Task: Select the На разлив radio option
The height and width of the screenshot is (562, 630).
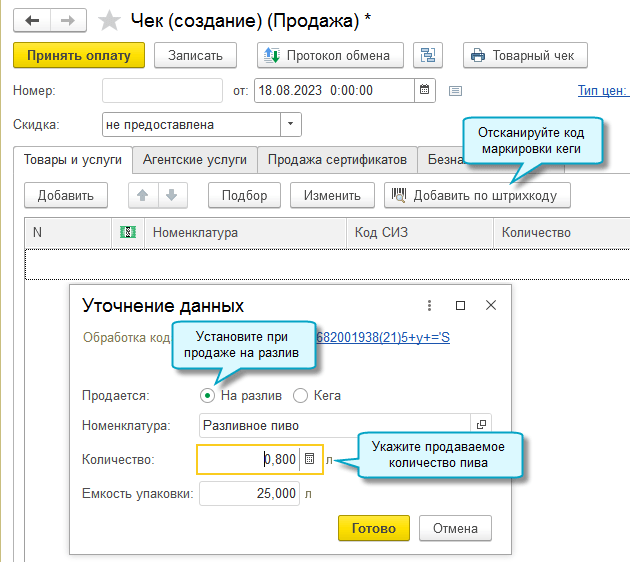Action: (x=207, y=395)
